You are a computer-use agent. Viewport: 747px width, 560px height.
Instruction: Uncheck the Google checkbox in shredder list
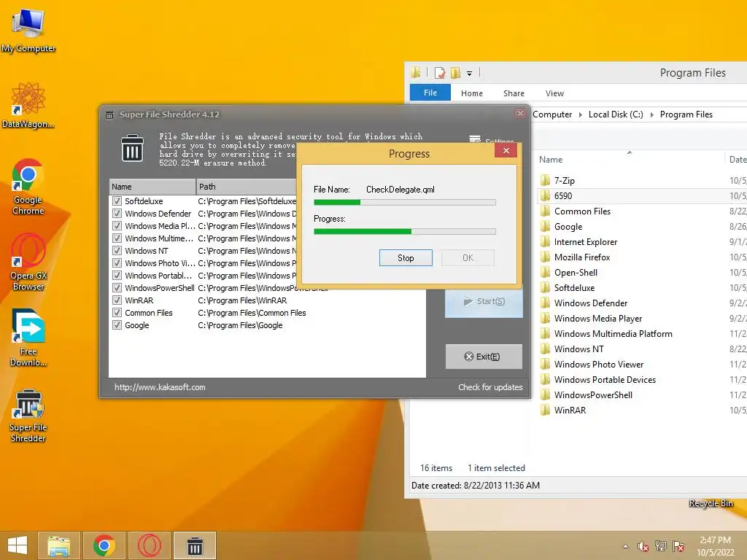click(x=117, y=324)
